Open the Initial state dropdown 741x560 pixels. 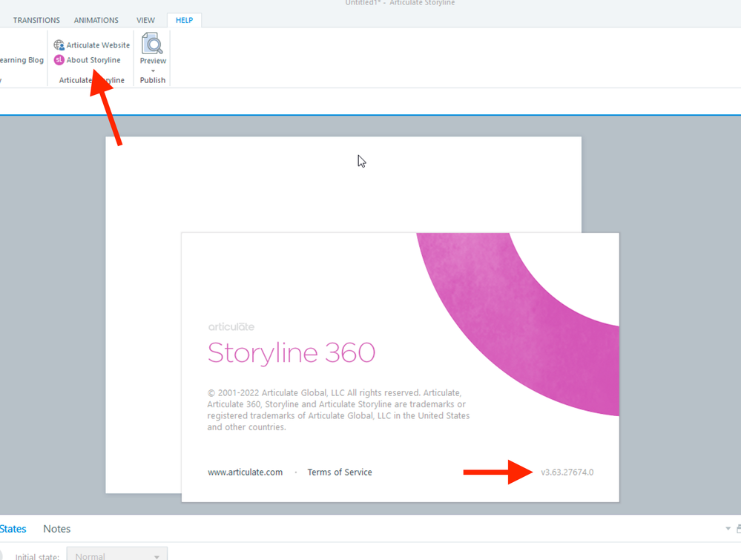pos(117,555)
